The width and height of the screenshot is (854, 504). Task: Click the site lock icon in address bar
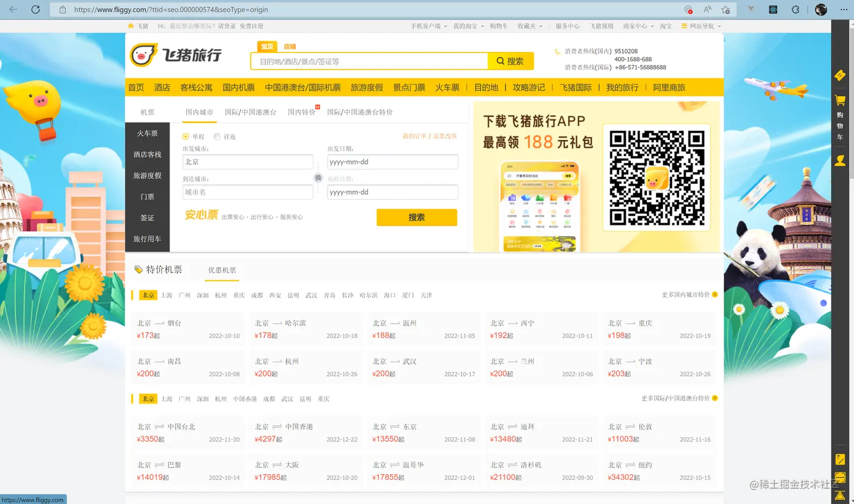63,10
